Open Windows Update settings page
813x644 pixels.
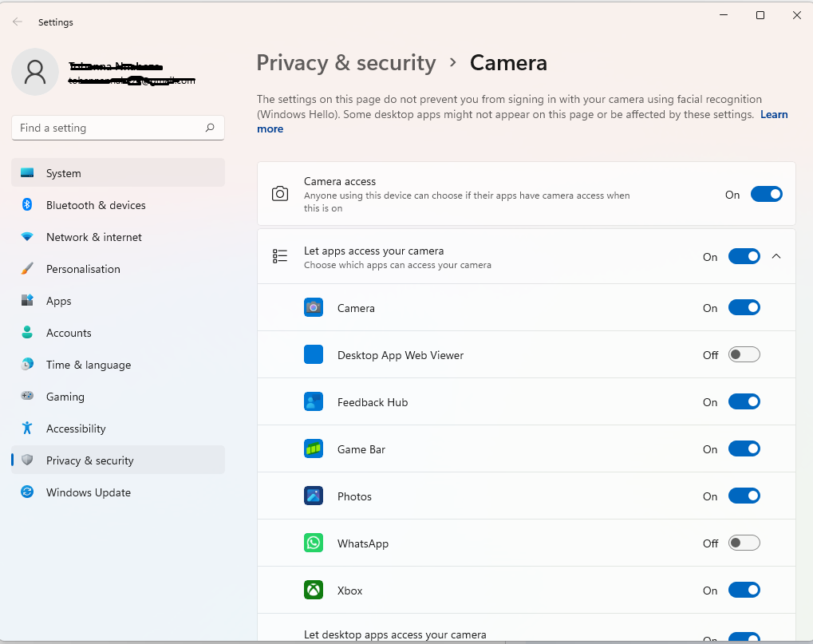pos(88,492)
